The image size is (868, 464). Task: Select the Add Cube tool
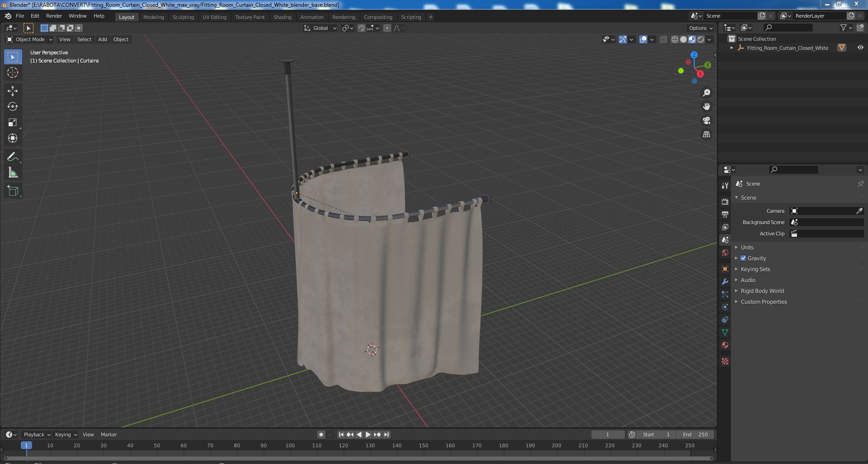[x=13, y=191]
